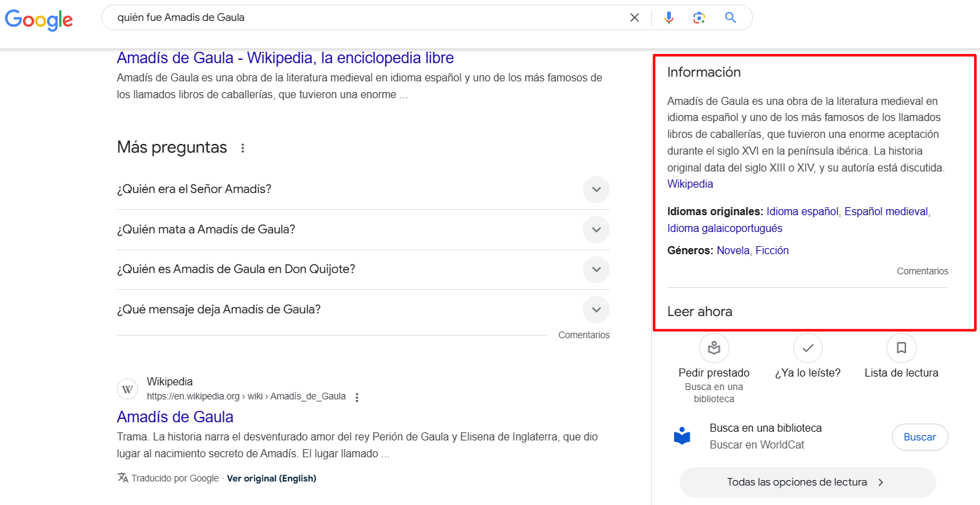The image size is (980, 505).
Task: Expand "¿Quién era el Señor Amadís?"
Action: click(596, 190)
